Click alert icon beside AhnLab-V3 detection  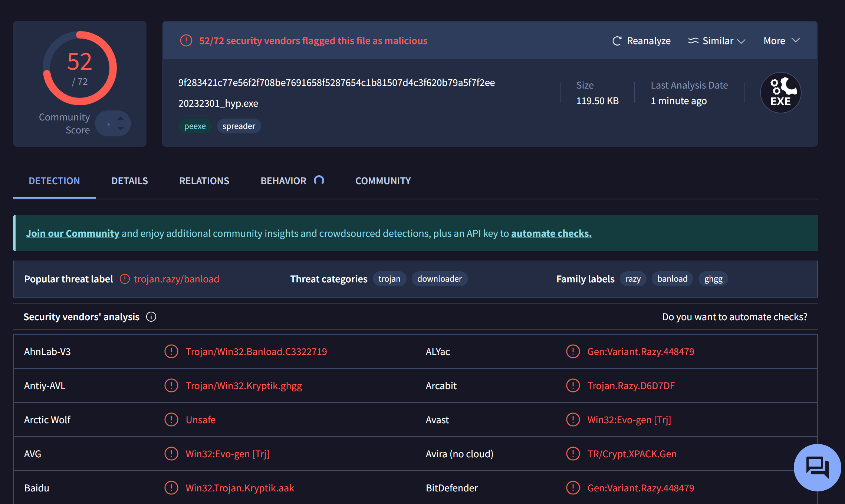pos(171,351)
